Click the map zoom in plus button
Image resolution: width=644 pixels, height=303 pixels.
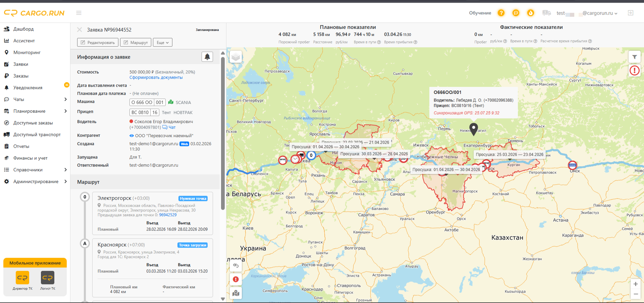[635, 284]
